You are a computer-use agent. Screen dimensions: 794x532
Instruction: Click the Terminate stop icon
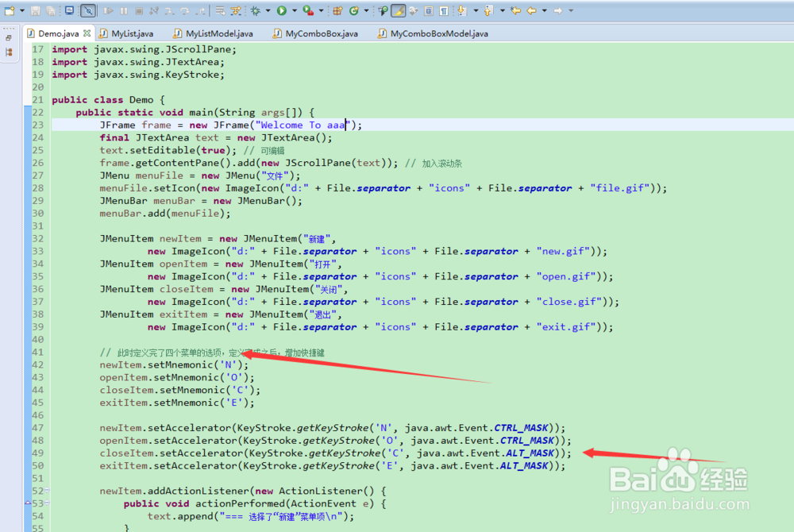(139, 10)
